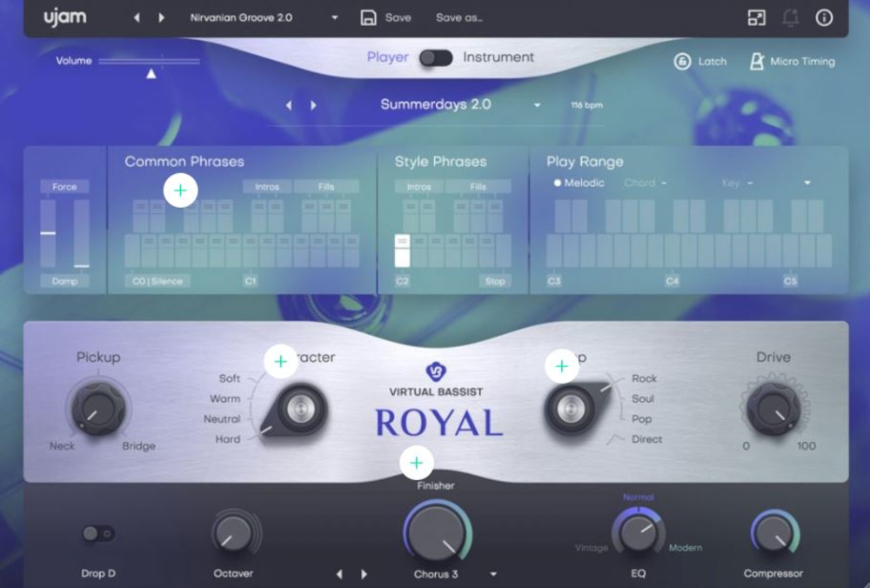Open the Summerdays 2.0 style dropdown
This screenshot has width=870, height=588.
coord(537,105)
